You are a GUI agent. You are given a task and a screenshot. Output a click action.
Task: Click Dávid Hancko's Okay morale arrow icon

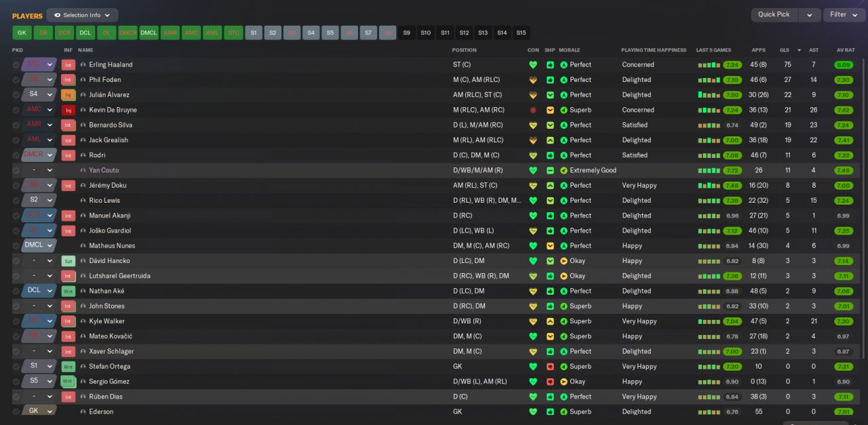click(x=564, y=261)
